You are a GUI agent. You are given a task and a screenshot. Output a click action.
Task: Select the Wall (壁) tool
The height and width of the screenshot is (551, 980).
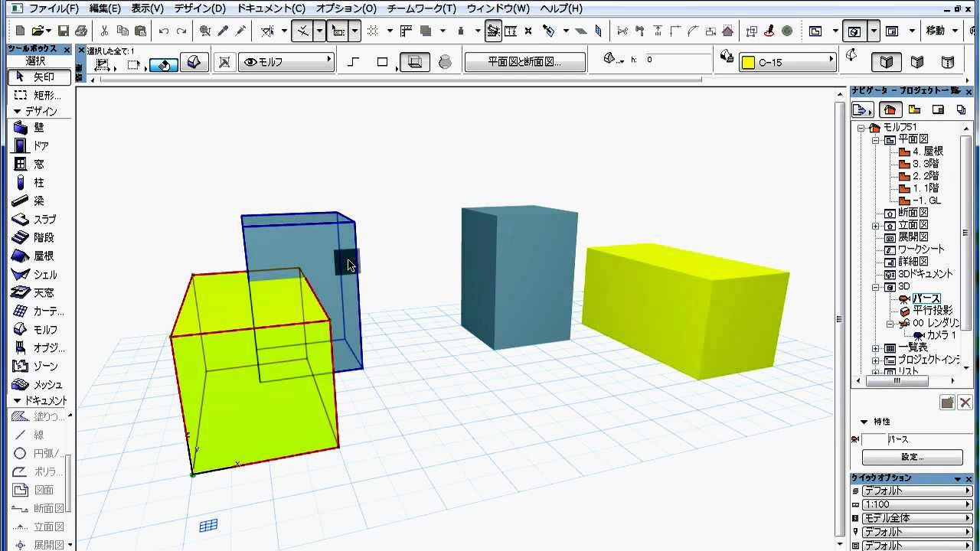[39, 127]
